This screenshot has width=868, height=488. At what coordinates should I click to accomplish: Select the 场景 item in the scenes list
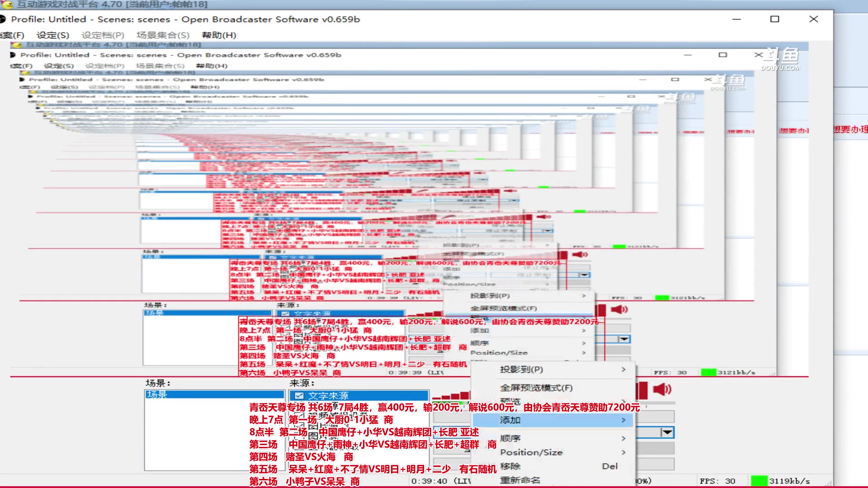[x=215, y=394]
